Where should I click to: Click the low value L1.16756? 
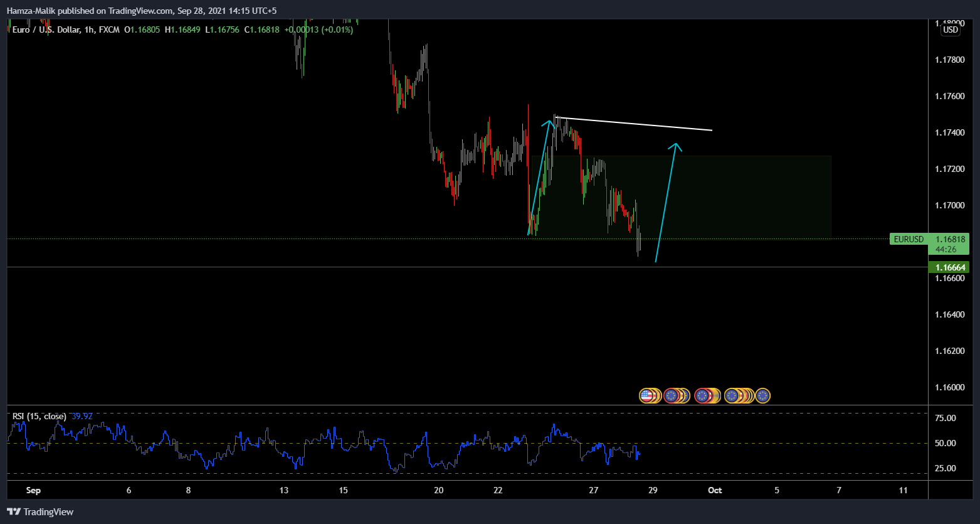click(x=222, y=29)
